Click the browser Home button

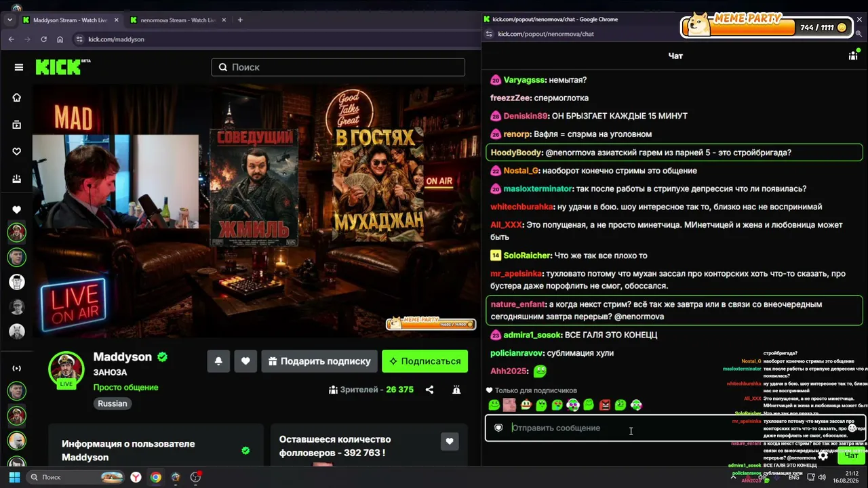tap(60, 39)
